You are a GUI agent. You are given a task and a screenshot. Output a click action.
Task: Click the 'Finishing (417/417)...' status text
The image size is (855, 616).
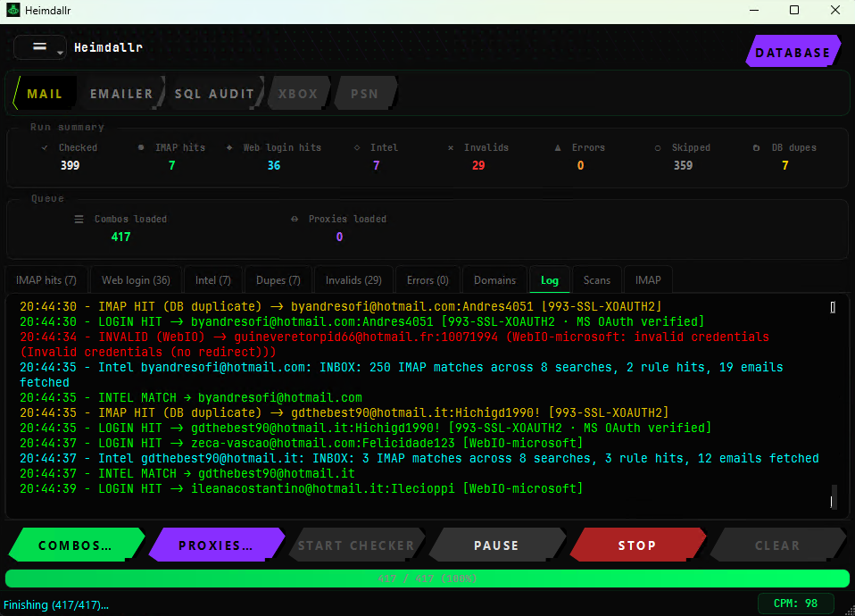point(56,604)
